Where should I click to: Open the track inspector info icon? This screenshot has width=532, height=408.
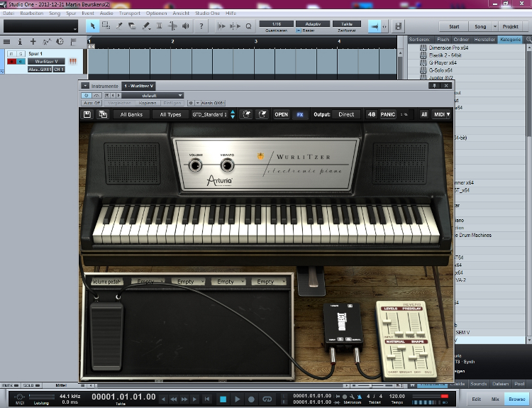[x=20, y=42]
